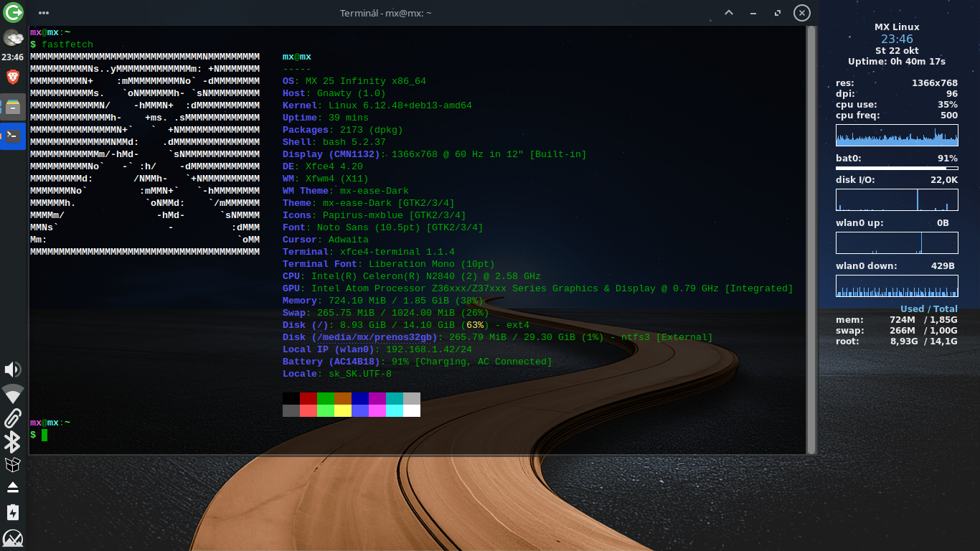
Task: Click the Conky wlan0 down graph
Action: coord(897,286)
